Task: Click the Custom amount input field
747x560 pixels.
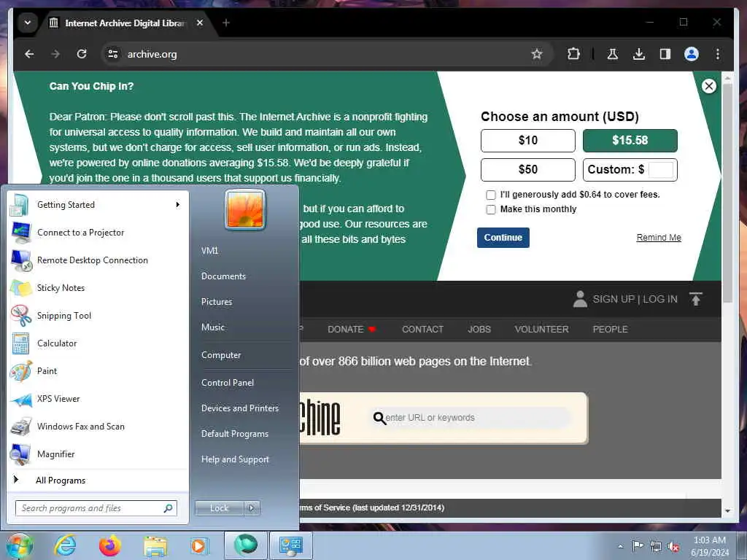Action: 661,169
